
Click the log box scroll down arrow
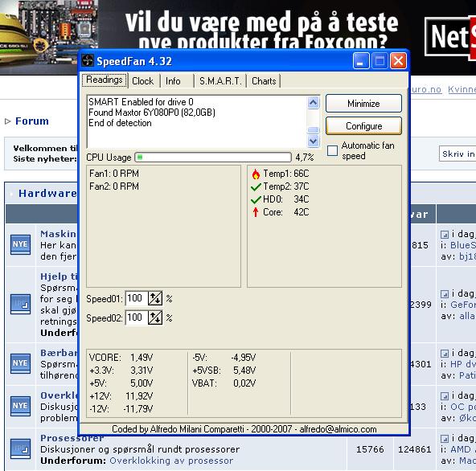coord(314,141)
